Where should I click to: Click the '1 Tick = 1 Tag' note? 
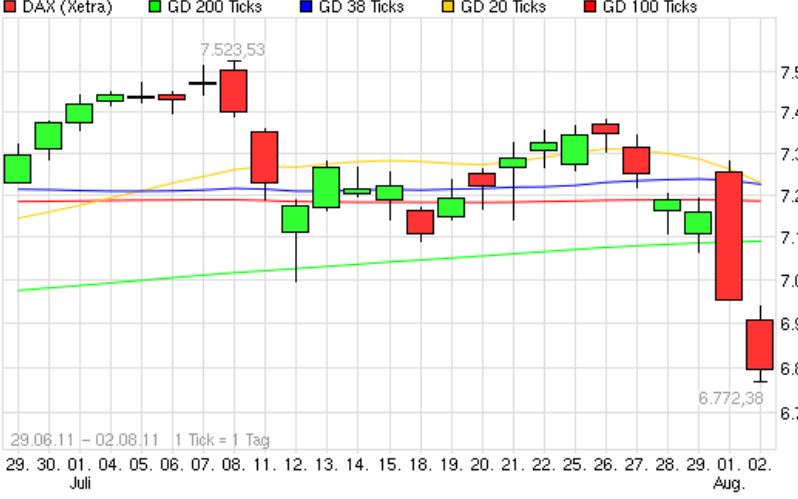coord(222,439)
